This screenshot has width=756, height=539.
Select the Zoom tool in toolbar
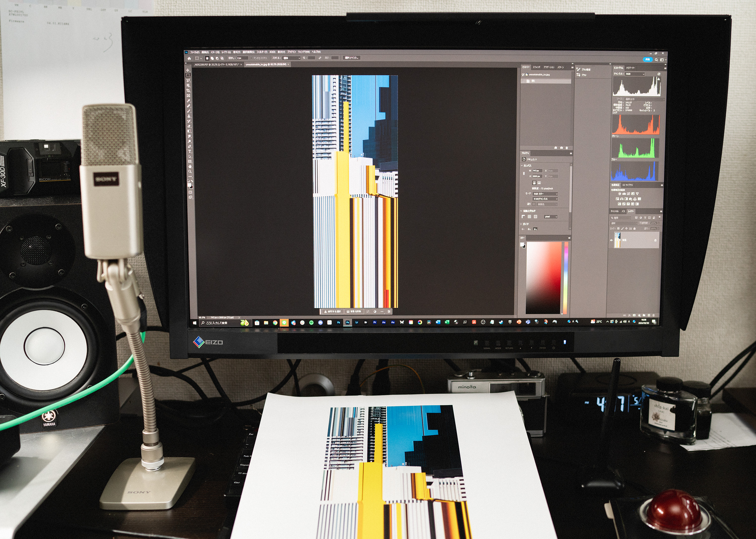coord(190,172)
